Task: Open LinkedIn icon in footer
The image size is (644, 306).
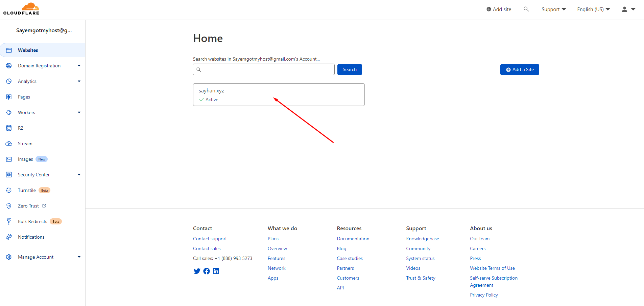Action: [x=216, y=271]
